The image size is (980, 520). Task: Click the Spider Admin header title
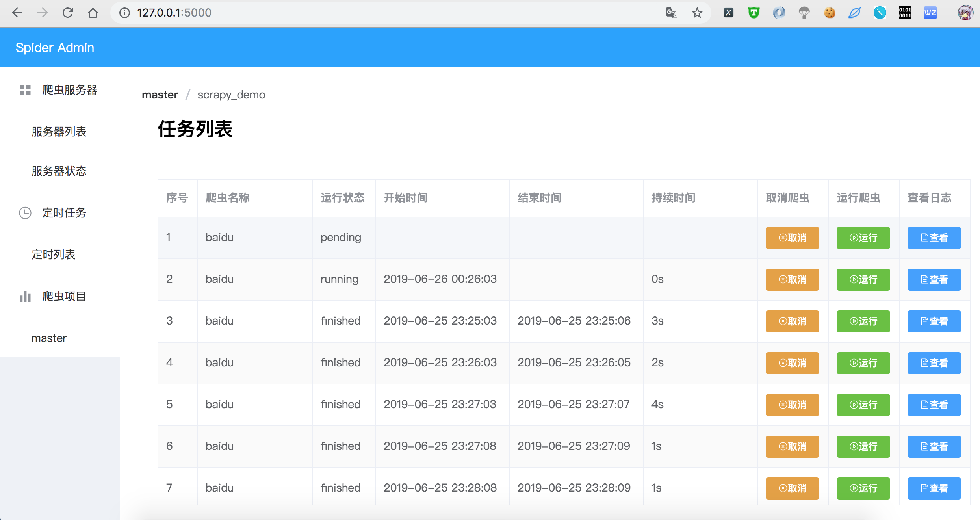[55, 47]
